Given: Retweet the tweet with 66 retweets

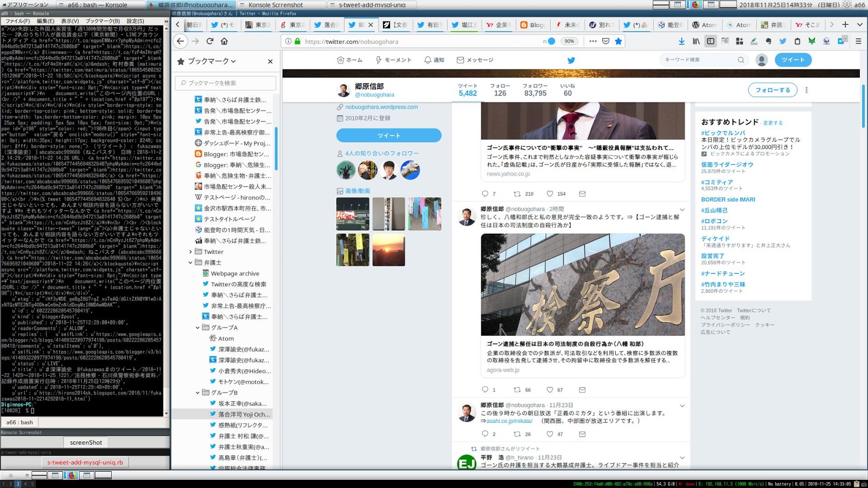Looking at the screenshot, I should pos(517,390).
